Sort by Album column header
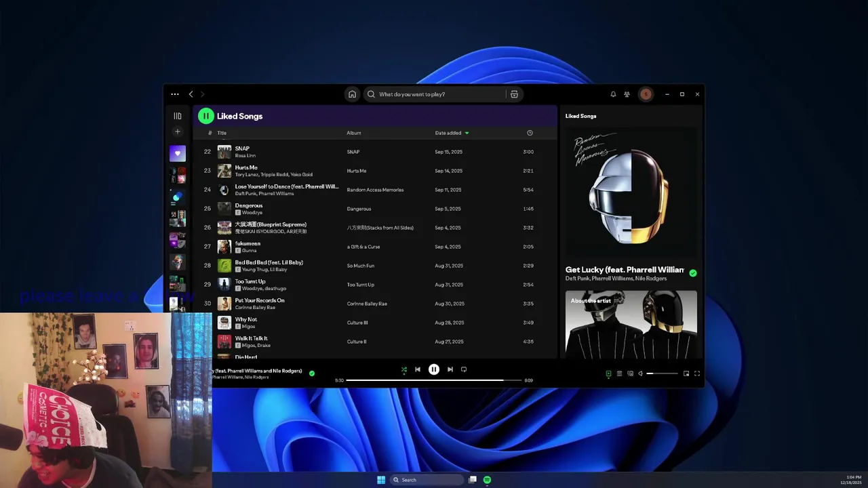Screen dimensions: 868x488 pos(354,133)
